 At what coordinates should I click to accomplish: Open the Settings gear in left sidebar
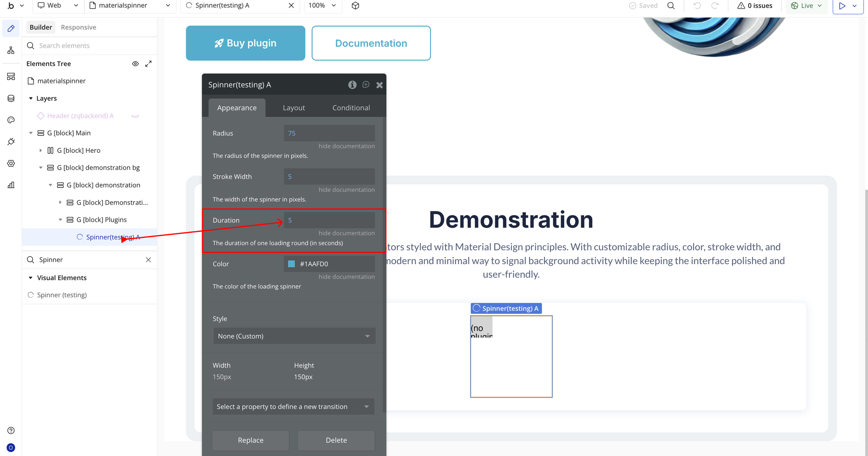click(x=11, y=163)
